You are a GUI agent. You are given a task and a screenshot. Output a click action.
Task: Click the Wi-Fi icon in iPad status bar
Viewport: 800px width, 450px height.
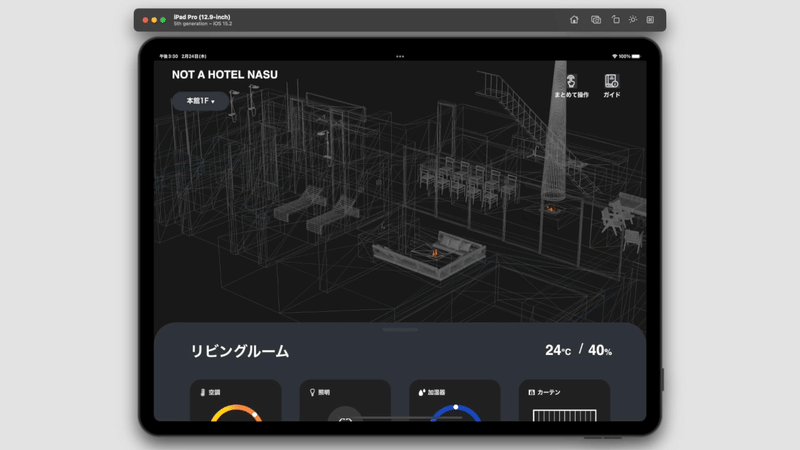click(614, 57)
